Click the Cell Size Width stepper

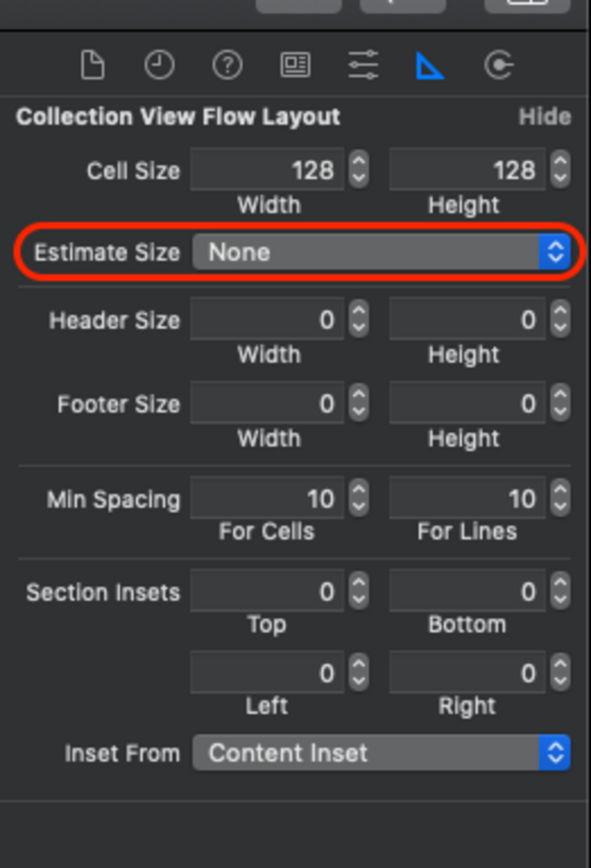[x=359, y=170]
